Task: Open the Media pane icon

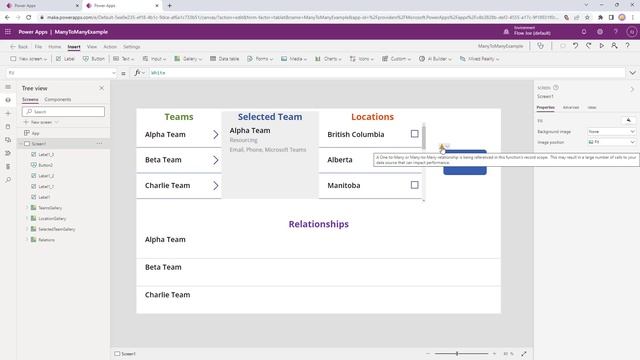Action: click(8, 140)
